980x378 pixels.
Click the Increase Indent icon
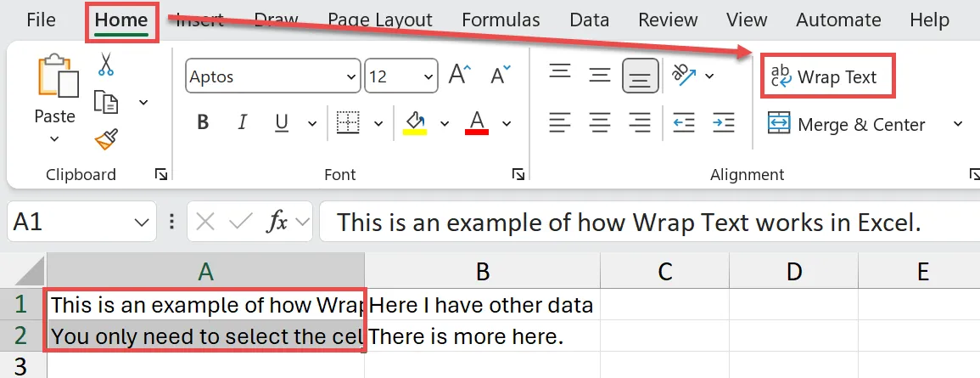tap(723, 122)
